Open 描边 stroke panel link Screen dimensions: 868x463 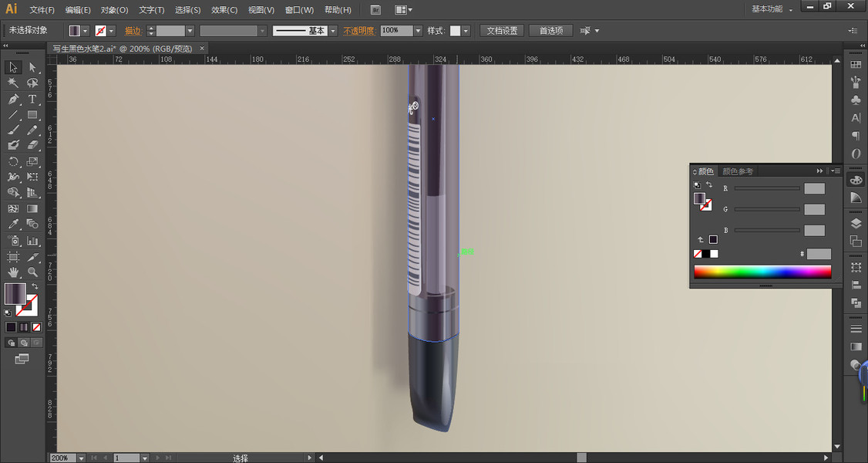point(133,31)
